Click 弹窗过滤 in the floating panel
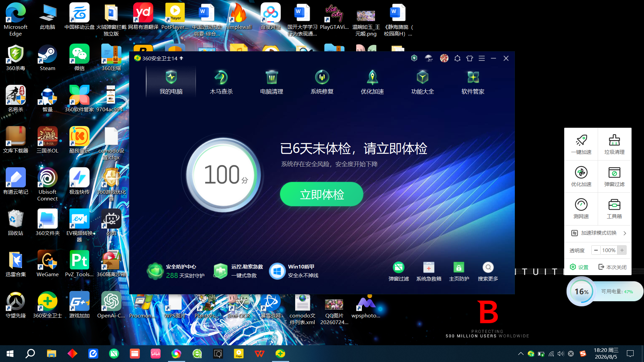Screen dimensions: 644x362 614,176
